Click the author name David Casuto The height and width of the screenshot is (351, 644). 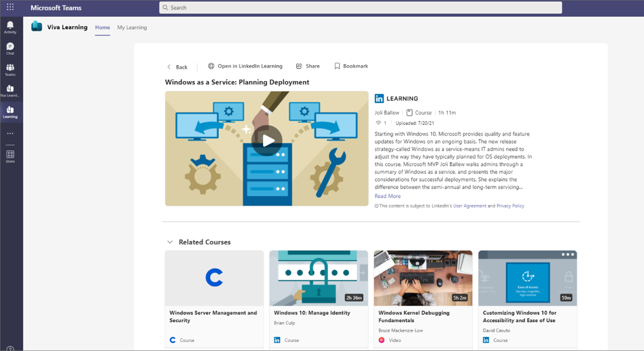496,330
